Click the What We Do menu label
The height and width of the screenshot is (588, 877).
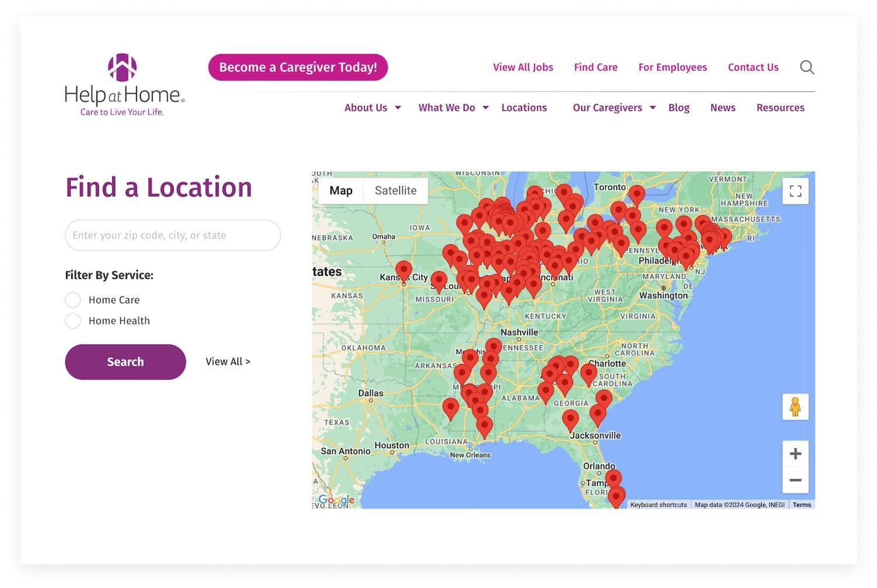[447, 108]
